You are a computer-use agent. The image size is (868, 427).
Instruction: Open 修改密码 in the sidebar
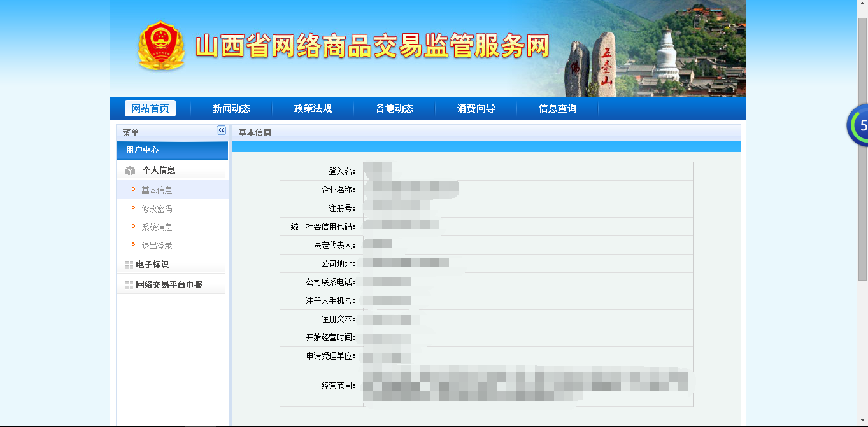pyautogui.click(x=157, y=209)
